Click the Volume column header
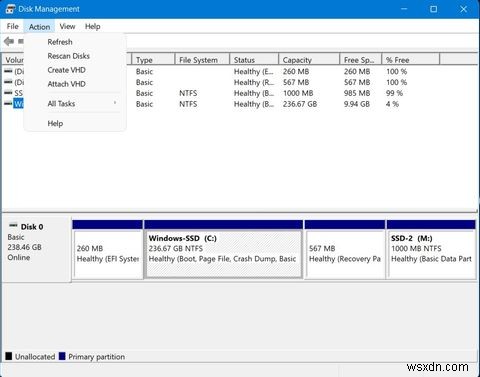Image resolution: width=480 pixels, height=377 pixels. [x=13, y=60]
